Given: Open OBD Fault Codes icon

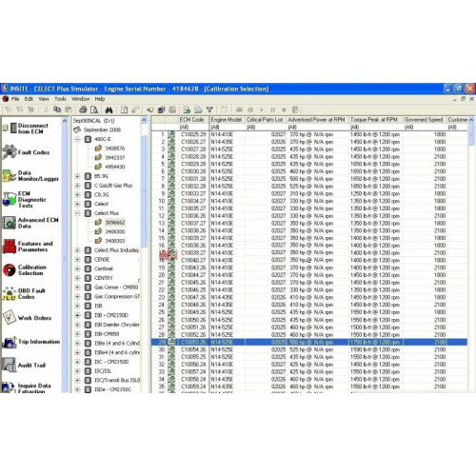Looking at the screenshot, I should tap(10, 293).
